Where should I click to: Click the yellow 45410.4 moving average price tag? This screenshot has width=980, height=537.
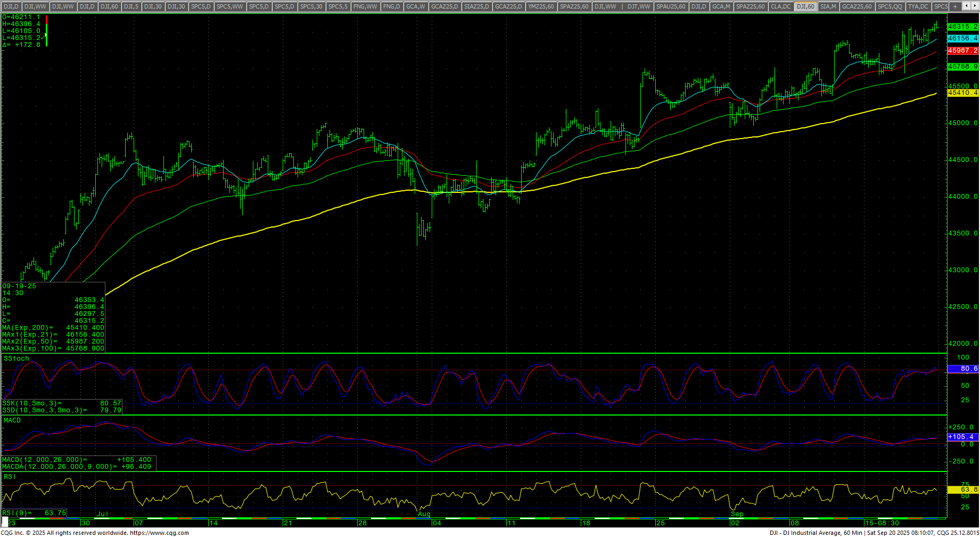click(962, 93)
